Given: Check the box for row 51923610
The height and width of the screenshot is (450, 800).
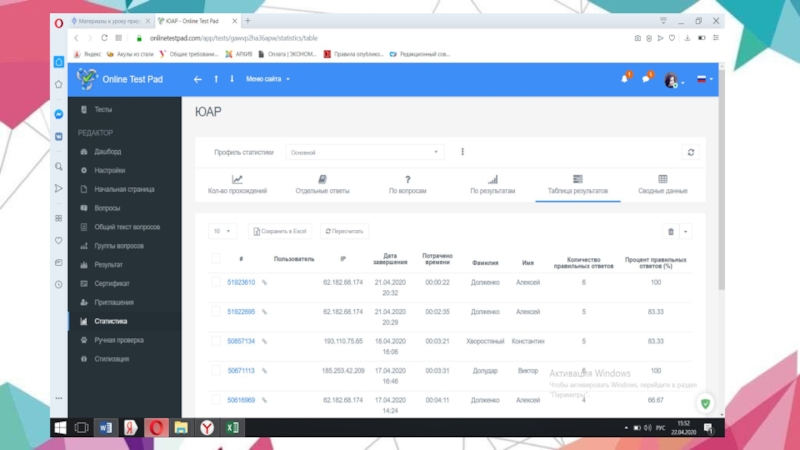Looking at the screenshot, I should click(x=216, y=283).
